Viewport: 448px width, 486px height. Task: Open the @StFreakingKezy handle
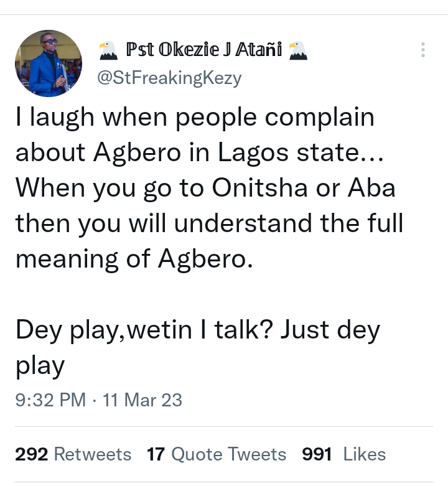point(169,78)
